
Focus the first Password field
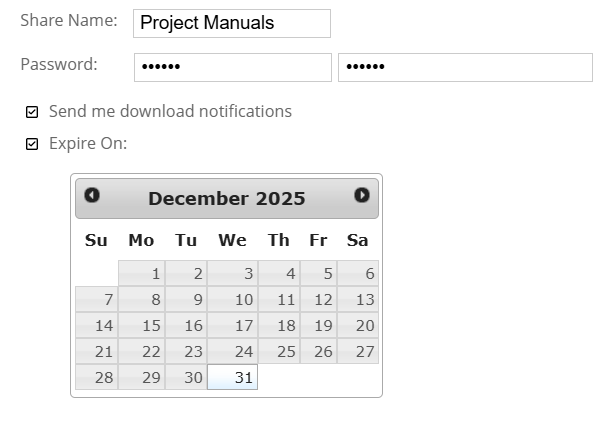coord(232,68)
